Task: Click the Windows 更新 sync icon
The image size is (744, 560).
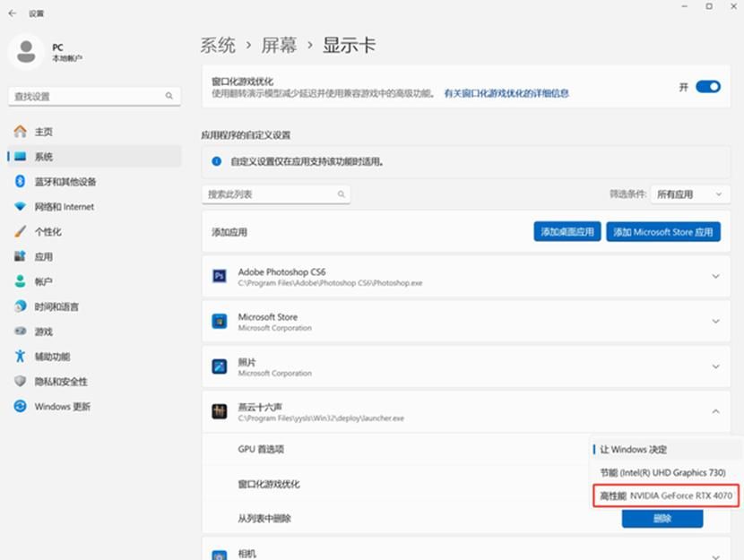Action: pos(20,407)
